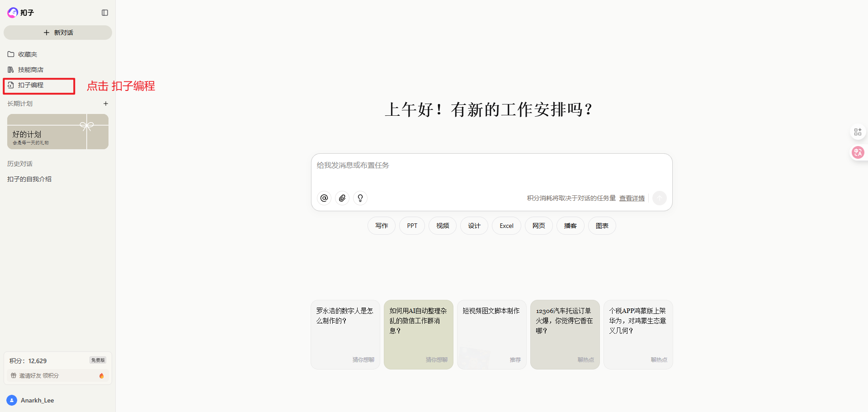Viewport: 868px width, 412px height.
Task: Click the 历史对话 section label
Action: [x=20, y=164]
